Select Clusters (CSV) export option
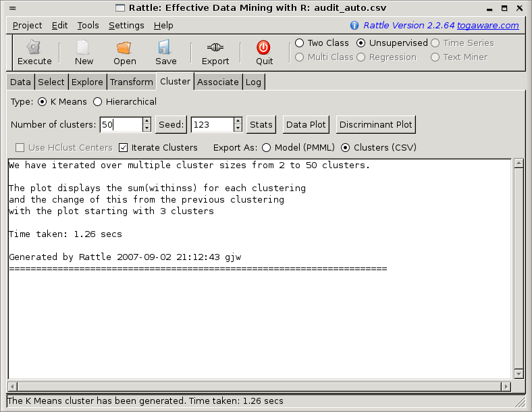Viewport: 532px width, 412px height. [x=346, y=148]
